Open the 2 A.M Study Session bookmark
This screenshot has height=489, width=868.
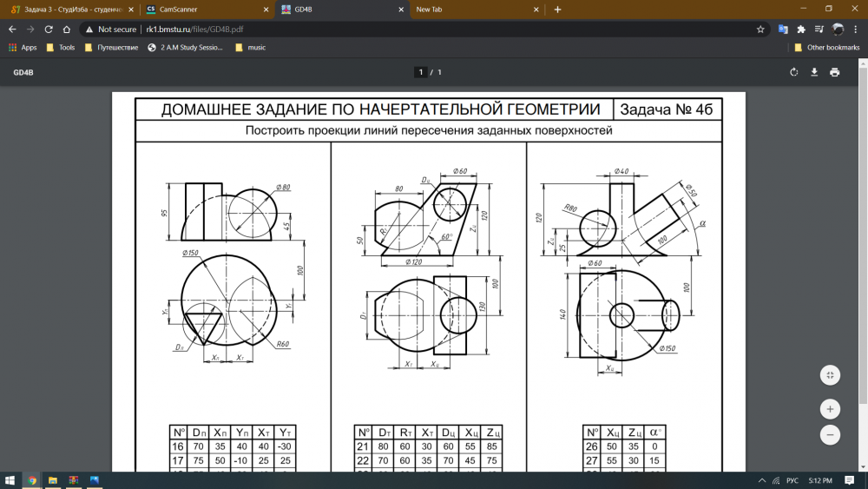click(x=187, y=48)
